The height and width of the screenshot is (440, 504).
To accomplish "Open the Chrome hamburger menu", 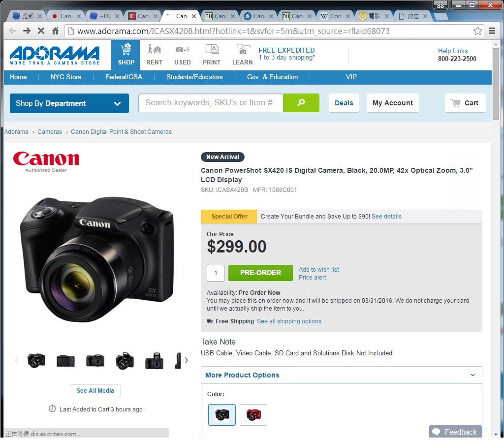I will (492, 31).
